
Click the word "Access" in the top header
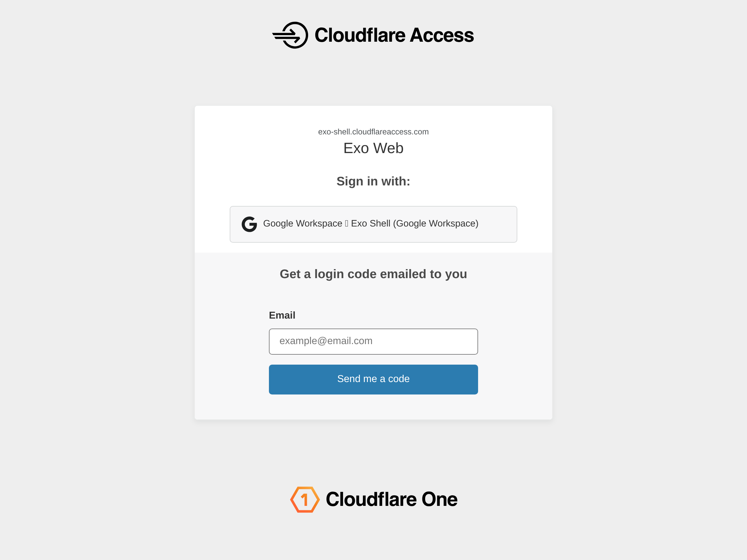tap(442, 35)
